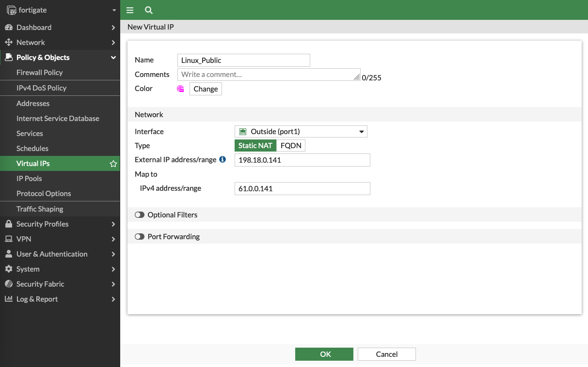
Task: Open the Interface dropdown showing Outside (port1)
Action: pos(301,132)
